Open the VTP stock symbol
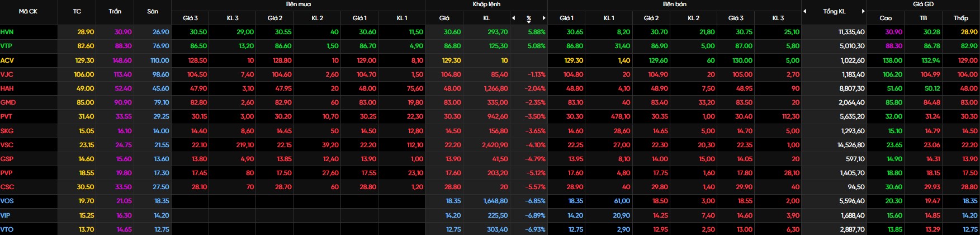Viewport: 980px width, 235px height. [x=6, y=46]
